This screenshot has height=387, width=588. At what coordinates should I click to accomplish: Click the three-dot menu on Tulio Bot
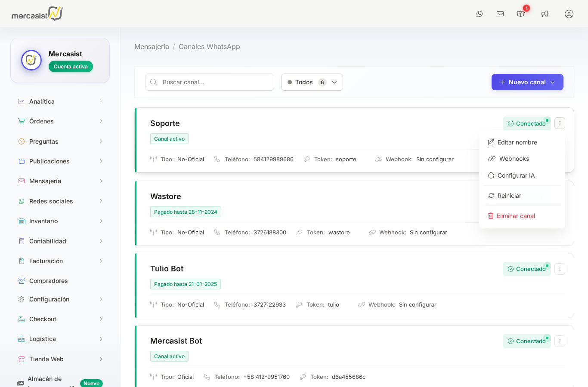point(560,269)
